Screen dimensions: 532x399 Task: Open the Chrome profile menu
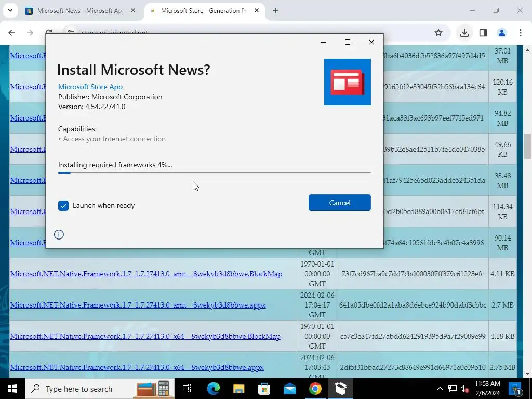[x=501, y=33]
